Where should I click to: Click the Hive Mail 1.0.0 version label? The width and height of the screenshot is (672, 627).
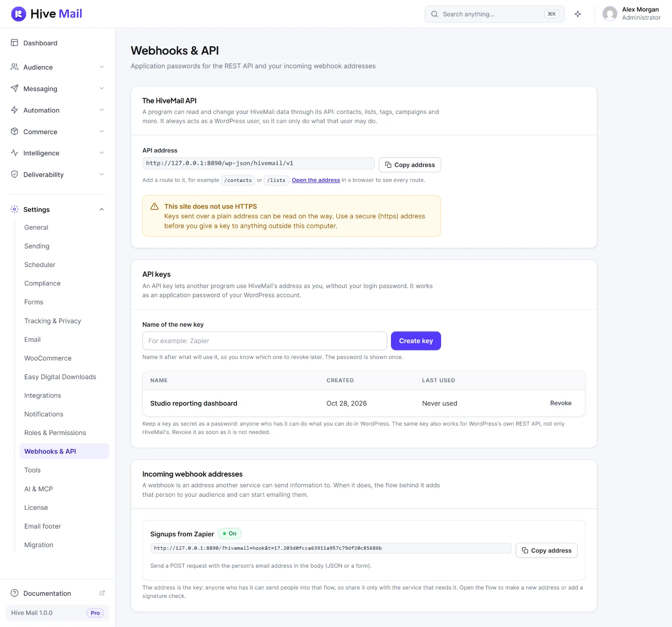pyautogui.click(x=32, y=613)
